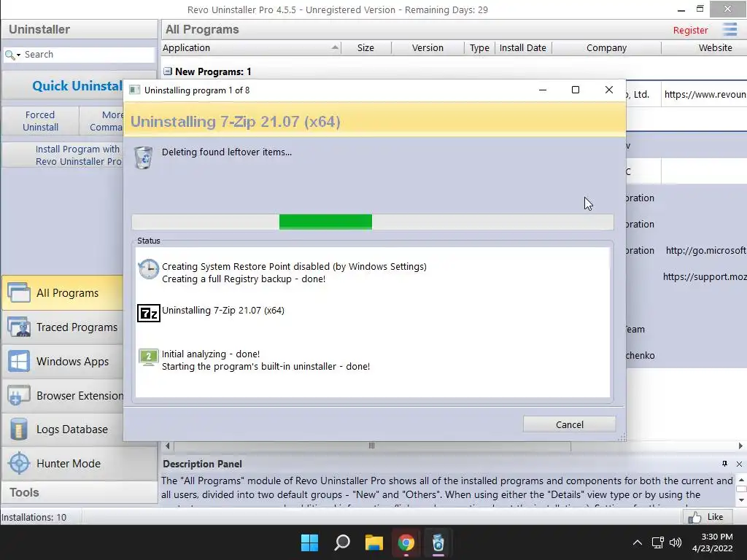The width and height of the screenshot is (747, 560).
Task: Sort by the Application column header
Action: coord(251,47)
